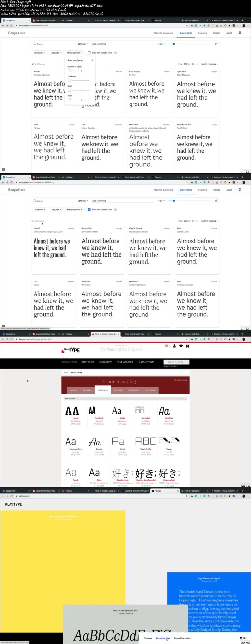Image resolution: width=251 pixels, height=644 pixels.
Task: Second frame: expand the Categories dropdown
Action: [x=39, y=210]
